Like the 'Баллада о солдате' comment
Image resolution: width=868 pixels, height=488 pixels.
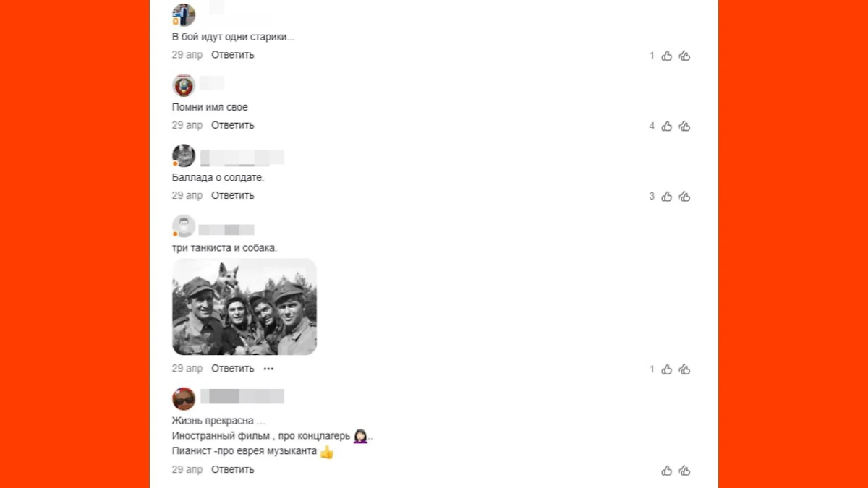[667, 196]
